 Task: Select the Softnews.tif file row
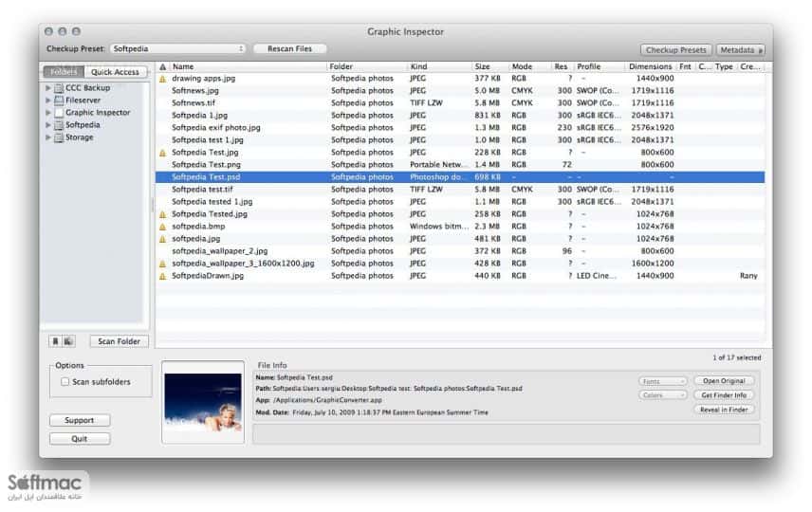[x=460, y=103]
